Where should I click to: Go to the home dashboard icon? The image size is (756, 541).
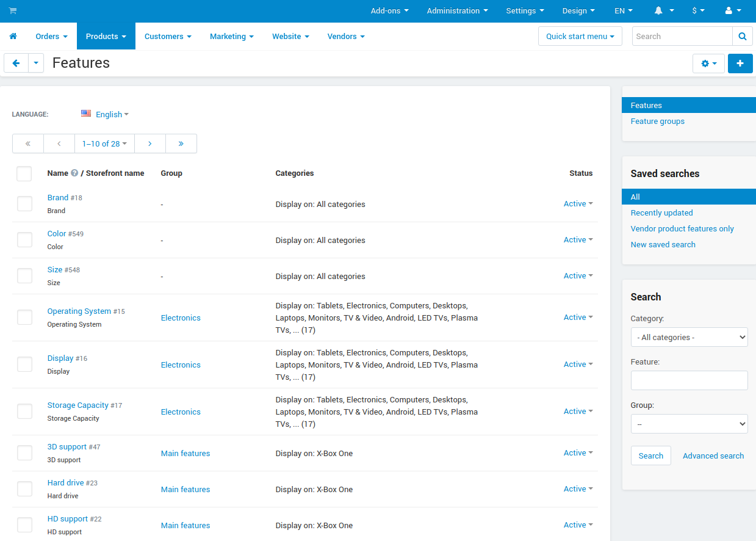[13, 37]
